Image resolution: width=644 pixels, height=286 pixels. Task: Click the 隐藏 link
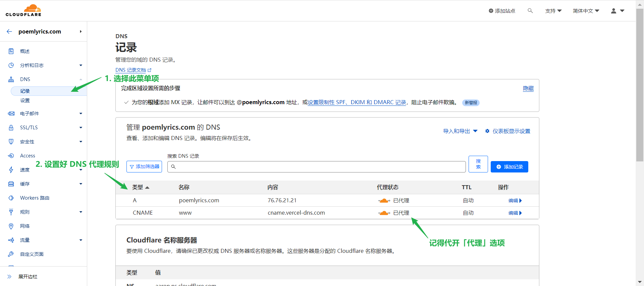(528, 88)
